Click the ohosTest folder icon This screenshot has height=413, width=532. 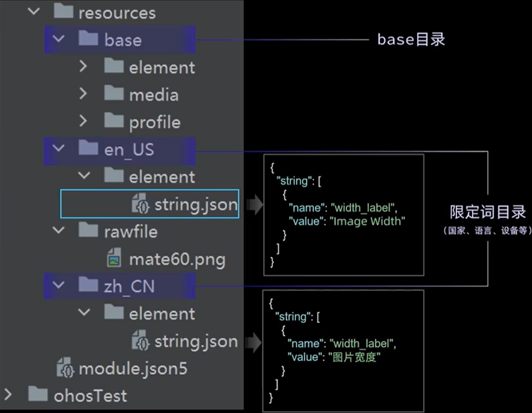pyautogui.click(x=38, y=395)
